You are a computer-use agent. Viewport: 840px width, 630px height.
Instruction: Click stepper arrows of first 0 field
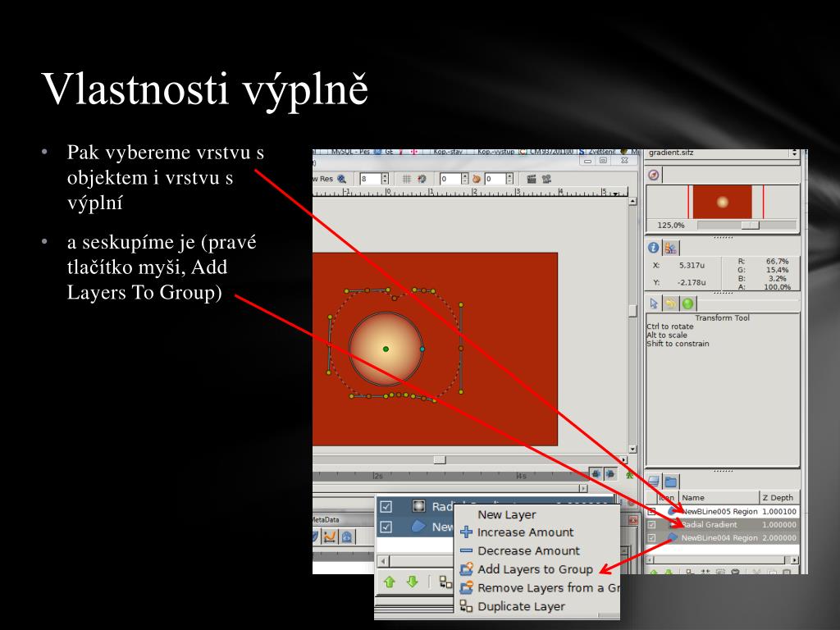pyautogui.click(x=464, y=179)
